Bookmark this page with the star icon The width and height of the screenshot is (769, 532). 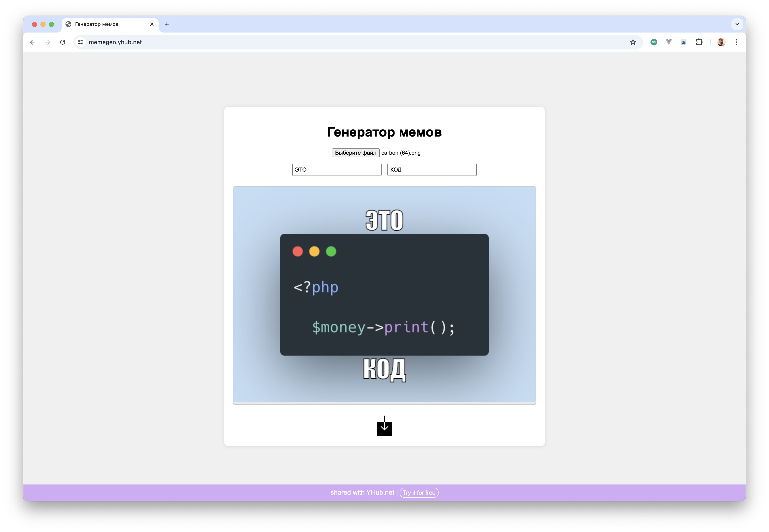pyautogui.click(x=633, y=42)
